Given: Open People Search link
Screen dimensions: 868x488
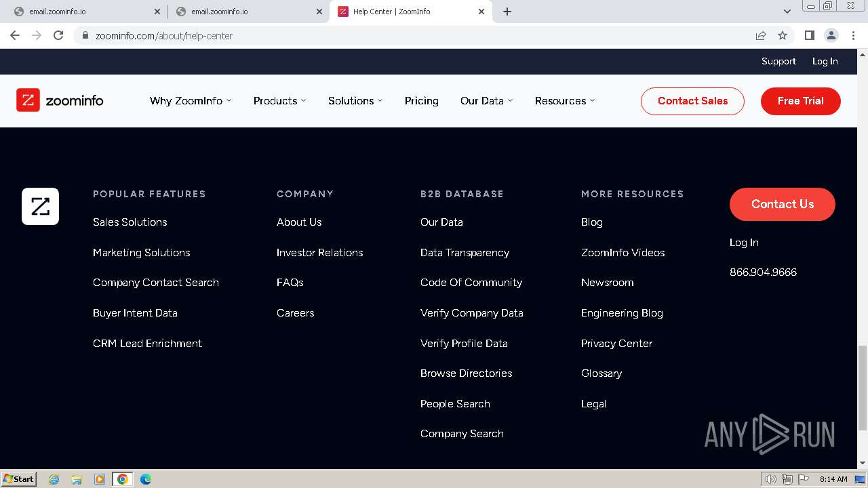Looking at the screenshot, I should point(455,404).
